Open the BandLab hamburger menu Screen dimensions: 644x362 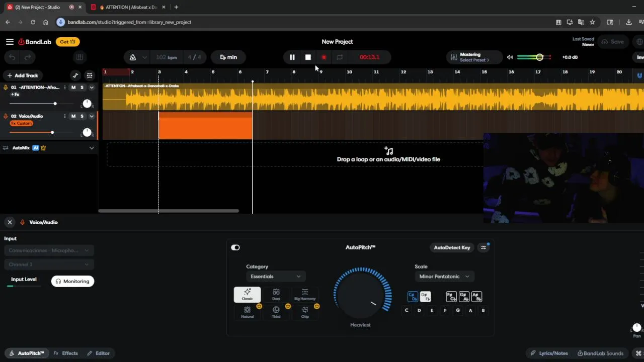tap(10, 42)
